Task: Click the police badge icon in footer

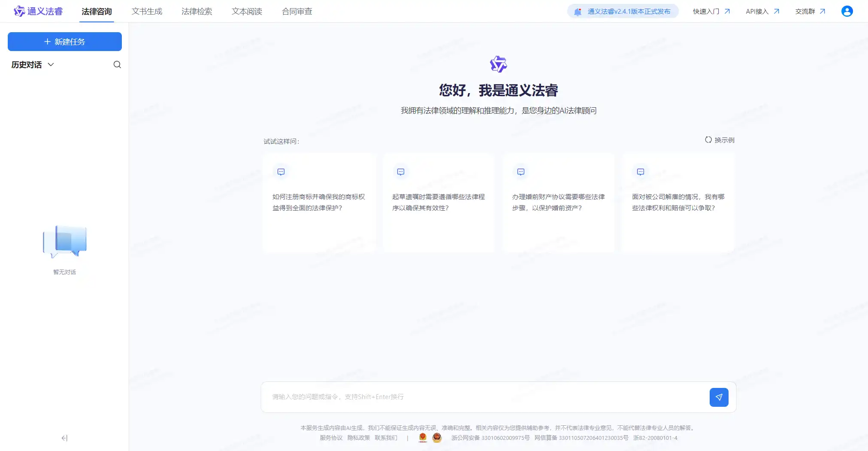Action: (423, 438)
